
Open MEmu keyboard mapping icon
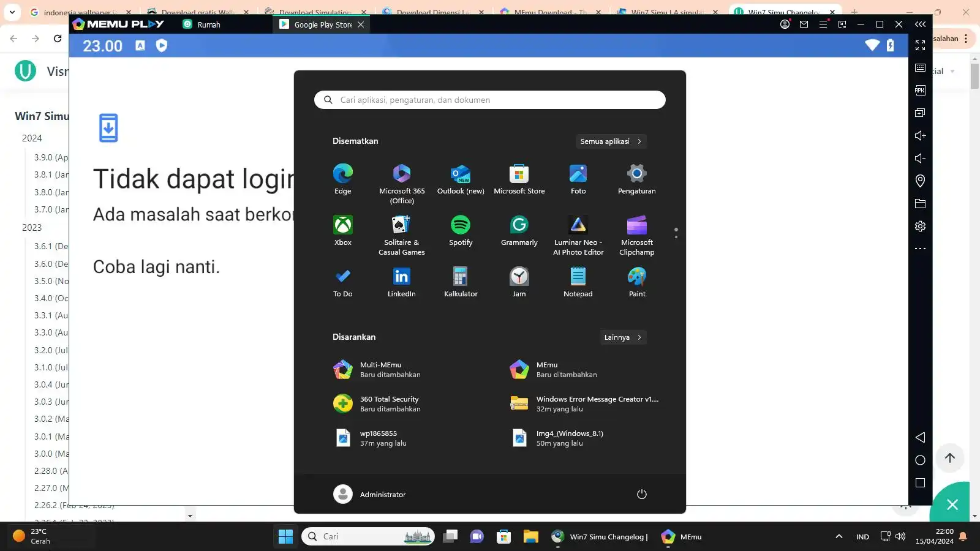coord(920,68)
